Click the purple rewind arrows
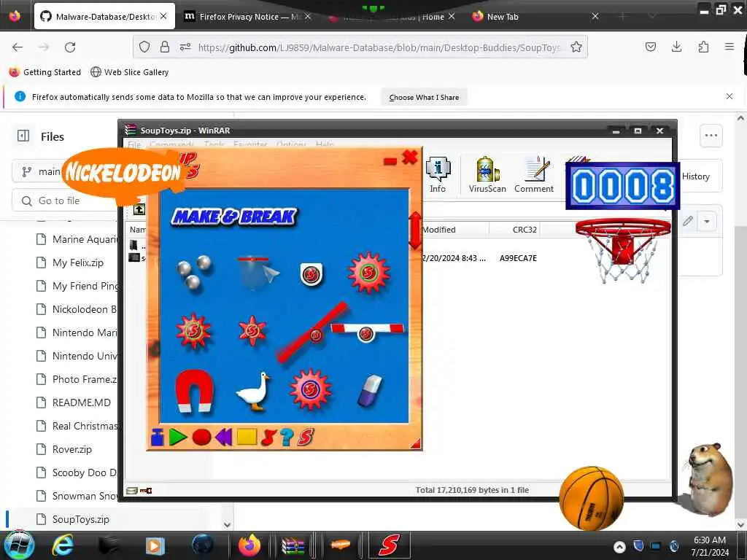 (223, 437)
